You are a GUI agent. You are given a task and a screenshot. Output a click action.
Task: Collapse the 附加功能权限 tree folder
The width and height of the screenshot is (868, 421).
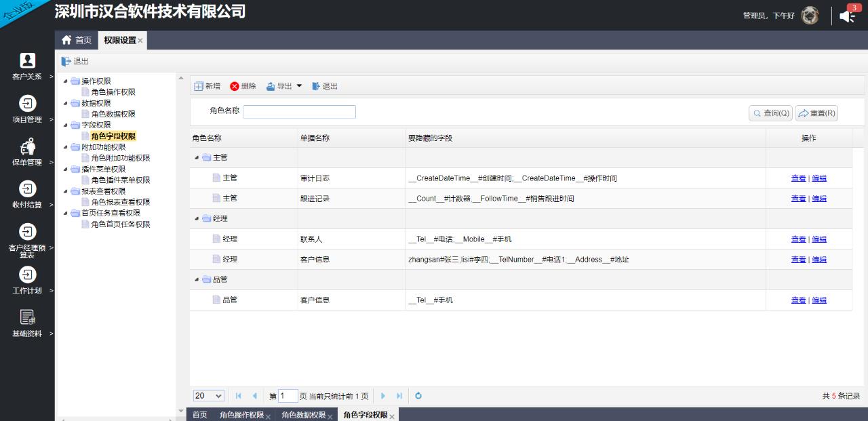pos(66,147)
